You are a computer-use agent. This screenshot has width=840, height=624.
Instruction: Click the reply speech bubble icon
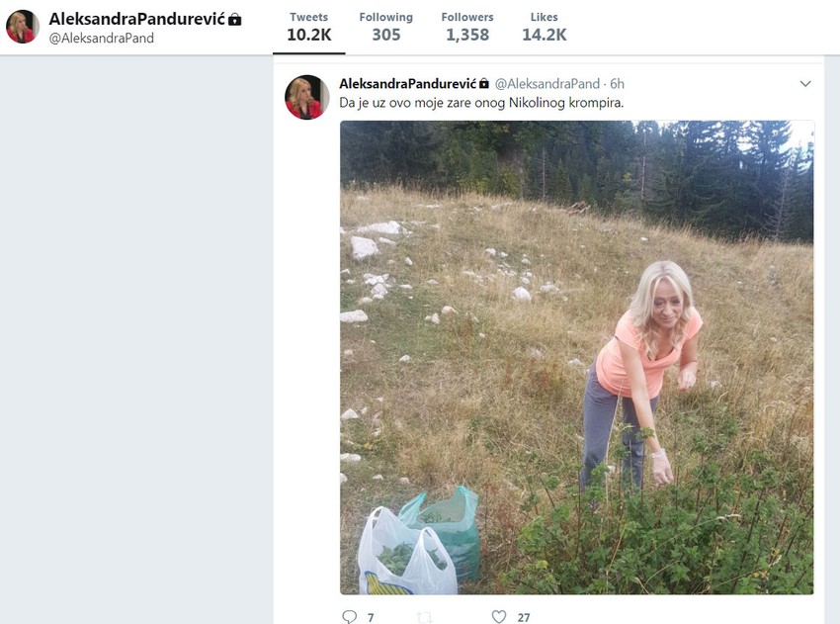(349, 616)
